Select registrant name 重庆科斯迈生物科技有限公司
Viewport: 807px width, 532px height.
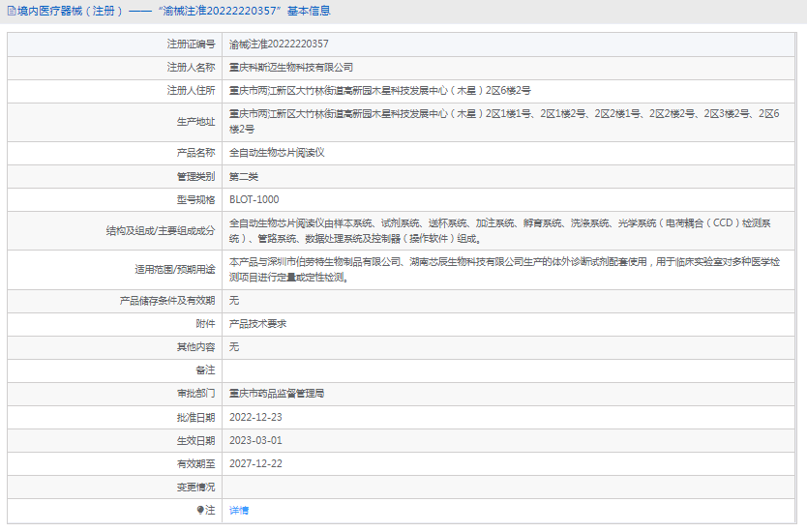click(x=291, y=68)
